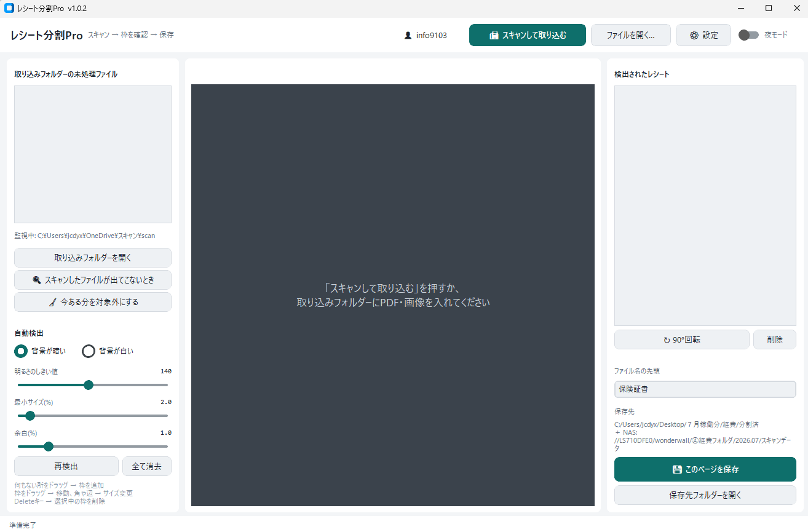Click the 削除 button under detected receipts
808x532 pixels.
[x=775, y=339]
